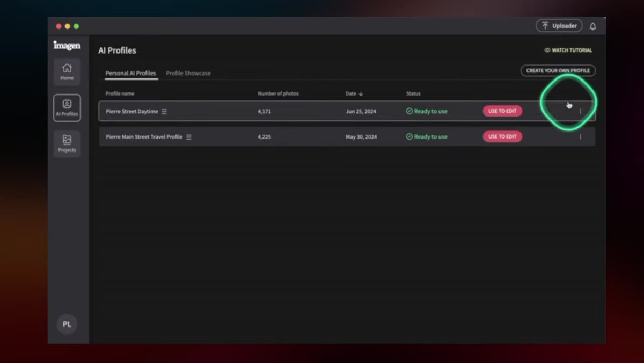644x363 pixels.
Task: Click the Uploader button
Action: [559, 26]
